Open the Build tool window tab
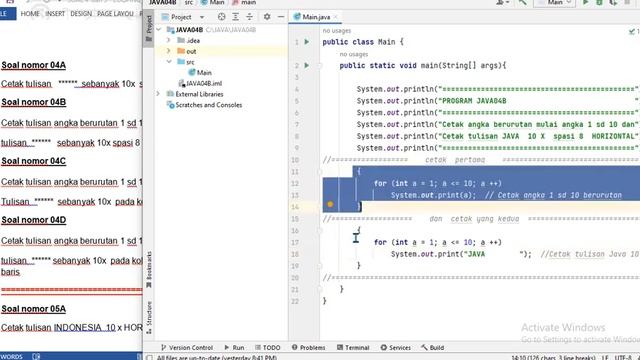This screenshot has width=640, height=360. pos(433,347)
